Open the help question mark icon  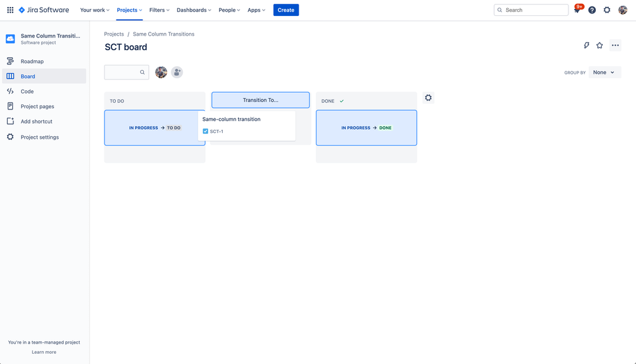click(x=592, y=10)
